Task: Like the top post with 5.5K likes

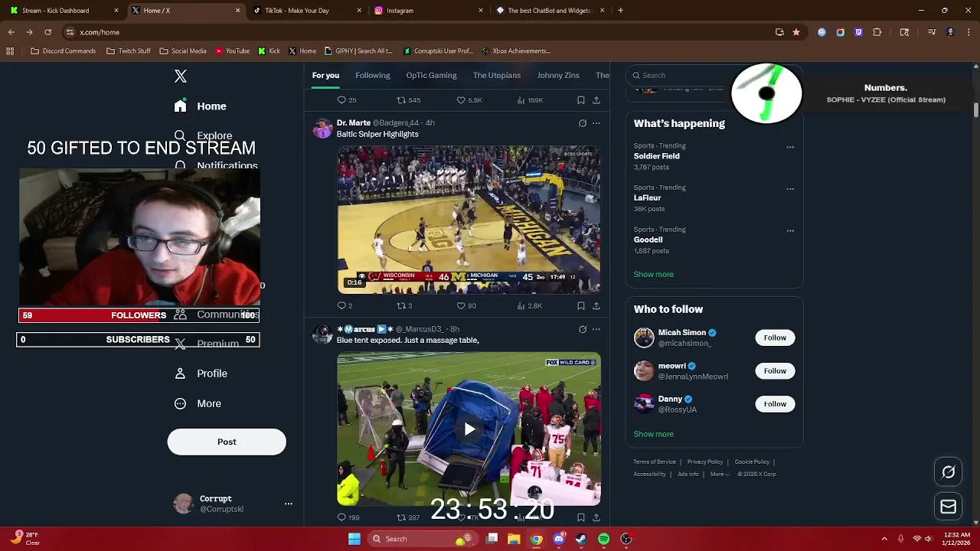Action: (x=461, y=100)
